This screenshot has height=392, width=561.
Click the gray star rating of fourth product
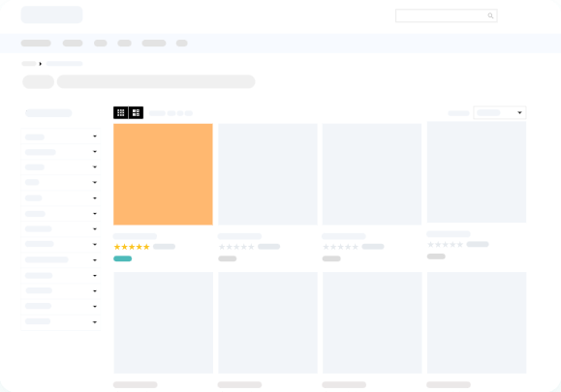tap(446, 245)
